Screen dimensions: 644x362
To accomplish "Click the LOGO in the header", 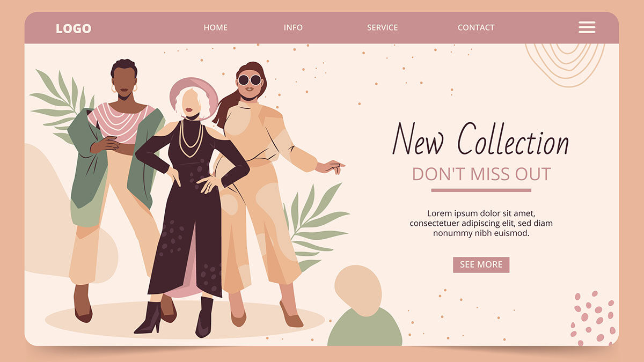I will (x=74, y=28).
